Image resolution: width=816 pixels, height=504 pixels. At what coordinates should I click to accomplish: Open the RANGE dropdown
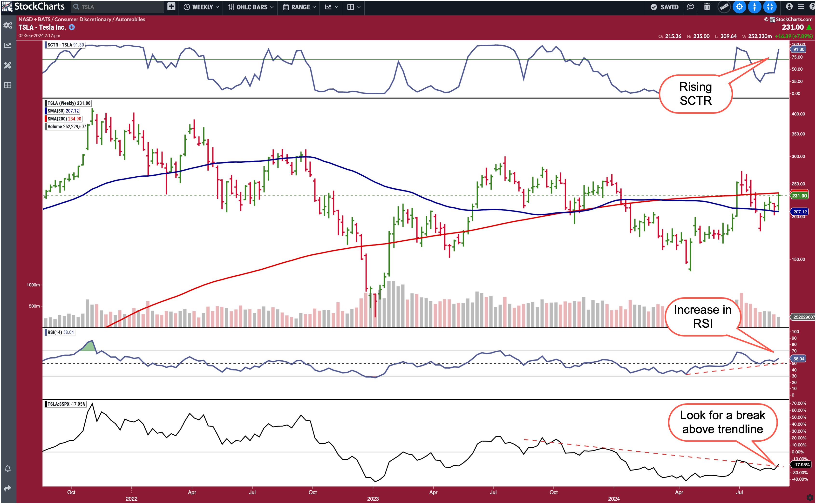tap(299, 7)
